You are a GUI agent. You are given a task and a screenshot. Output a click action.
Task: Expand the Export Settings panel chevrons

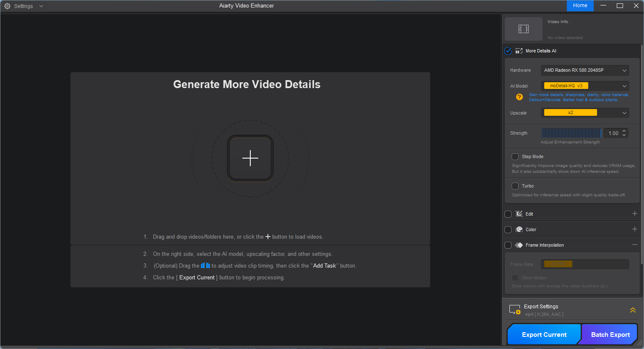[x=633, y=310]
